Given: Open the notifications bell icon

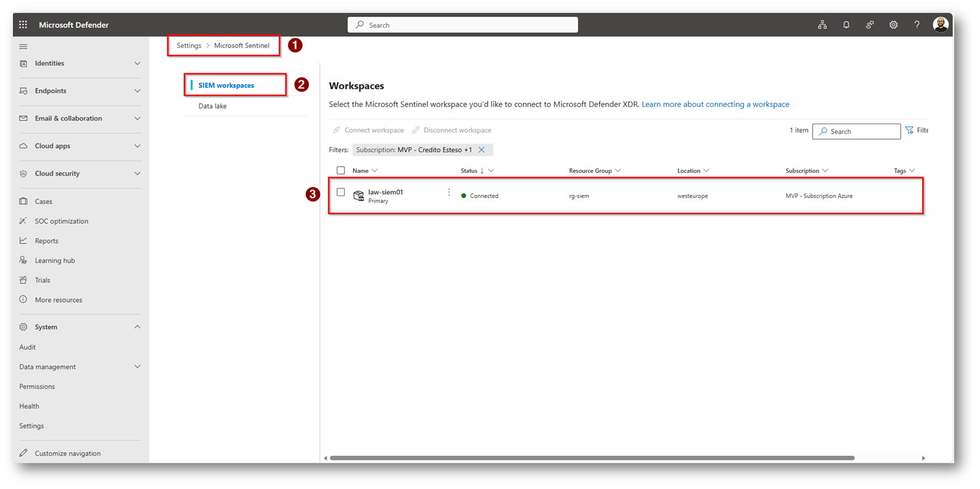Looking at the screenshot, I should point(846,25).
